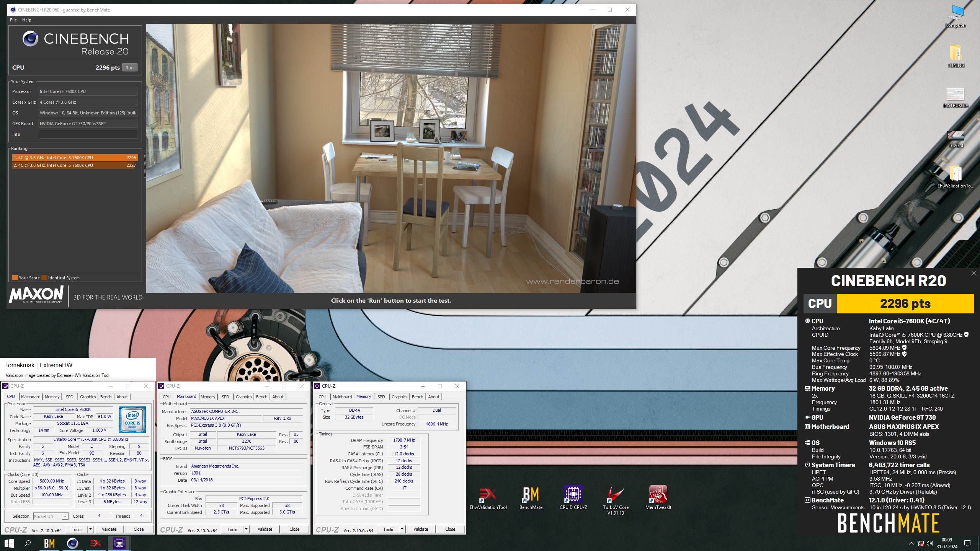
Task: Select ranking entry with score 2296
Action: point(75,158)
